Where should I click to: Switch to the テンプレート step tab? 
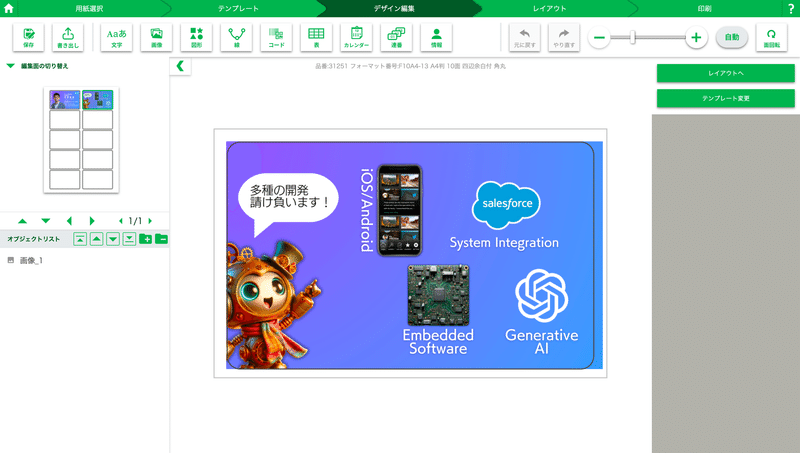point(238,9)
